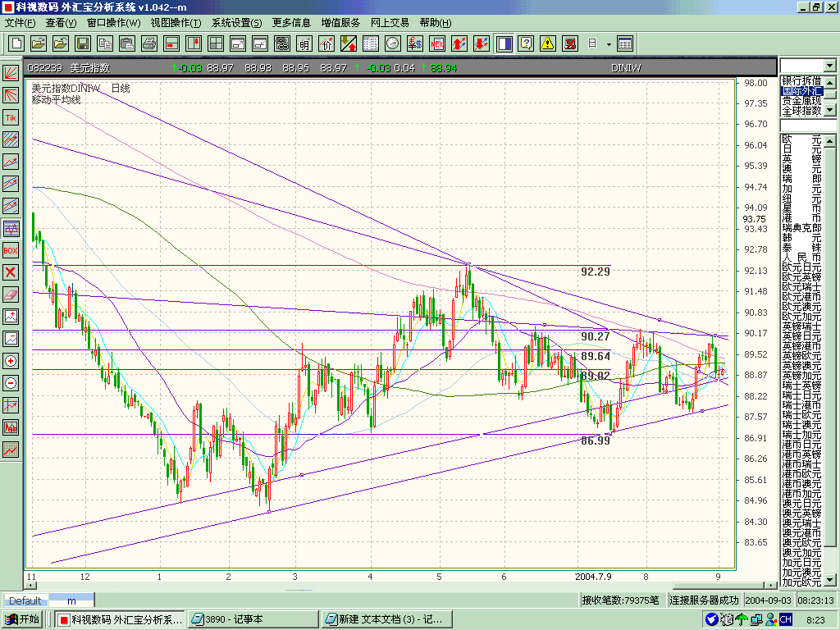
Task: Select 国际外汇 in category list
Action: [x=801, y=90]
